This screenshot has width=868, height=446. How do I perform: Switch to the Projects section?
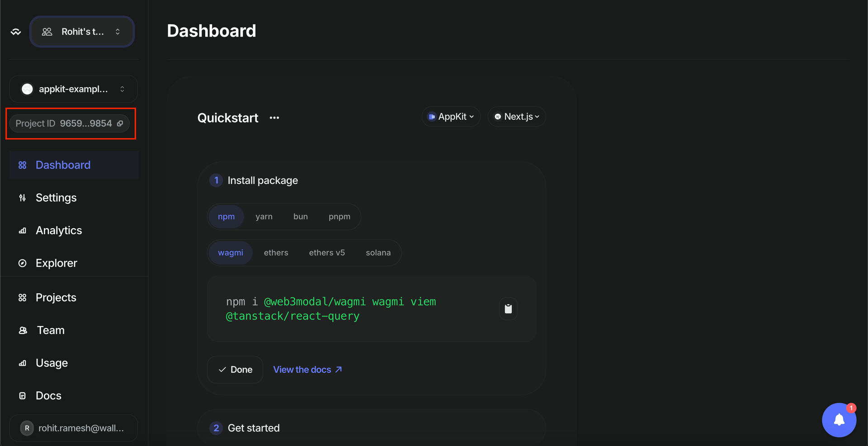[x=56, y=297]
